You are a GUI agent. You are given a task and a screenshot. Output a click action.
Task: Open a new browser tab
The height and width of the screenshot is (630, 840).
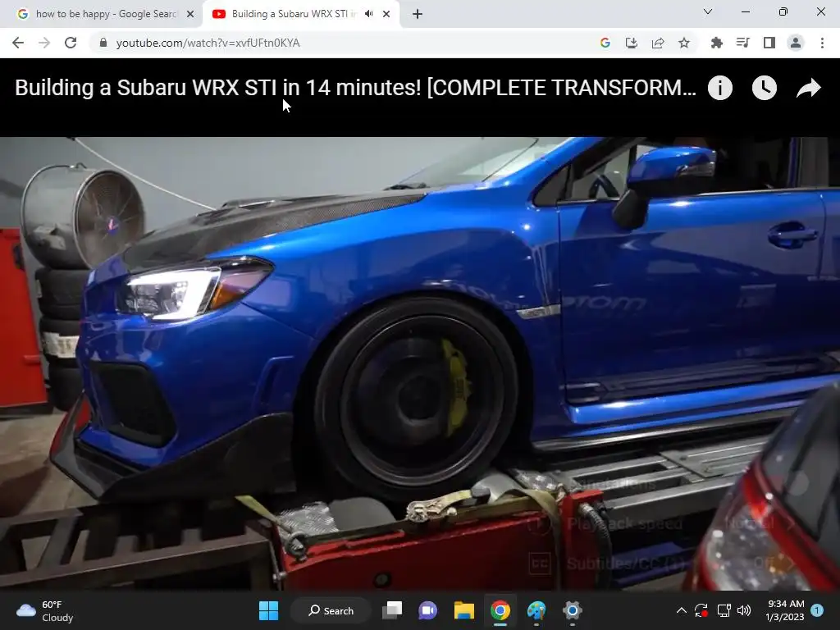[x=418, y=14]
